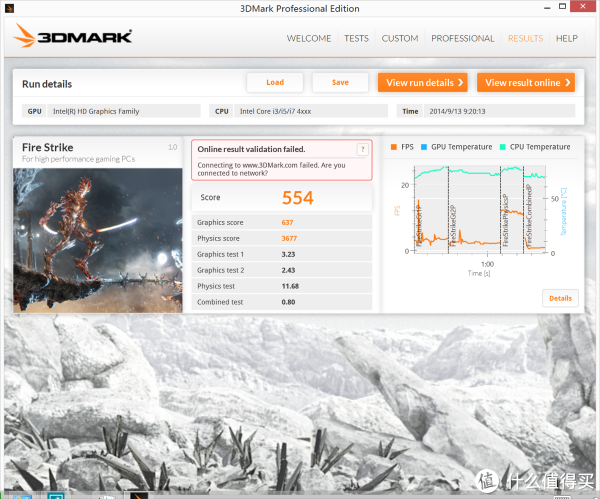Select the CPU value Intel Core i3/i5/i7 4xxx
600x499 pixels.
coord(311,111)
